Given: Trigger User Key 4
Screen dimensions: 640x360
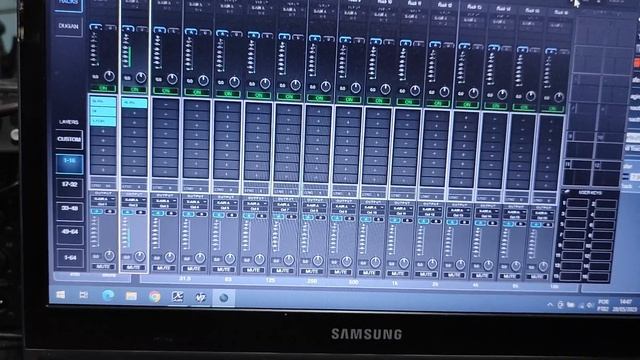Looking at the screenshot, I should click(605, 215).
